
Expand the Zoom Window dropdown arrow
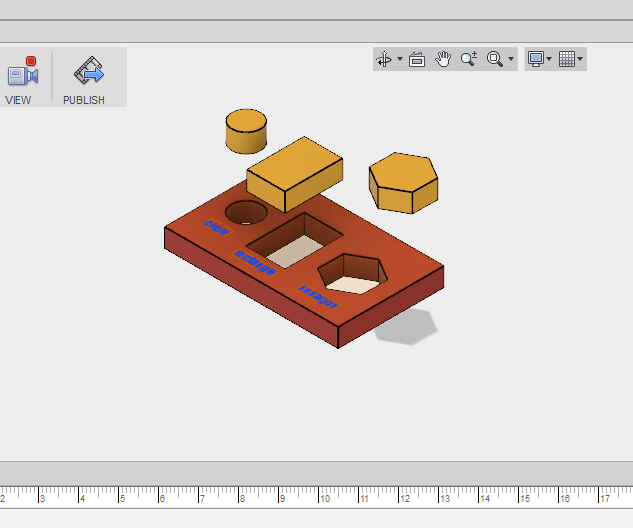coord(511,59)
